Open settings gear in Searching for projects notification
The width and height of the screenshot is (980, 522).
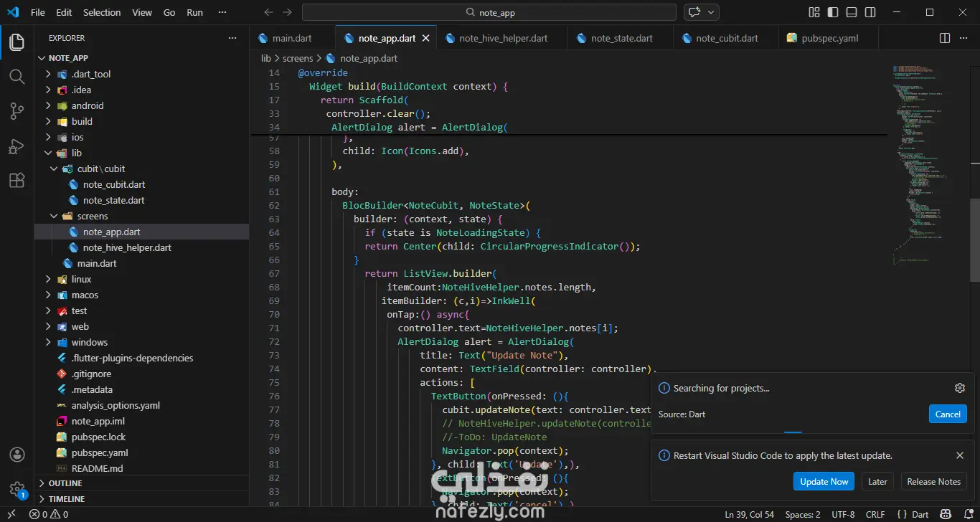coord(960,388)
